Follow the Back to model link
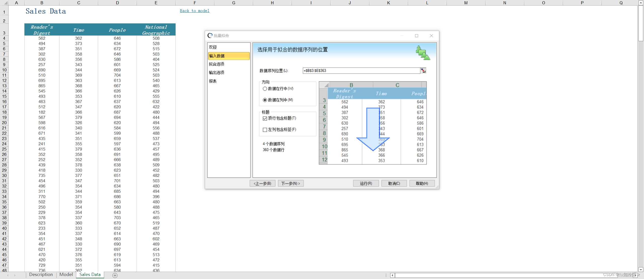This screenshot has height=279, width=644. coord(194,11)
